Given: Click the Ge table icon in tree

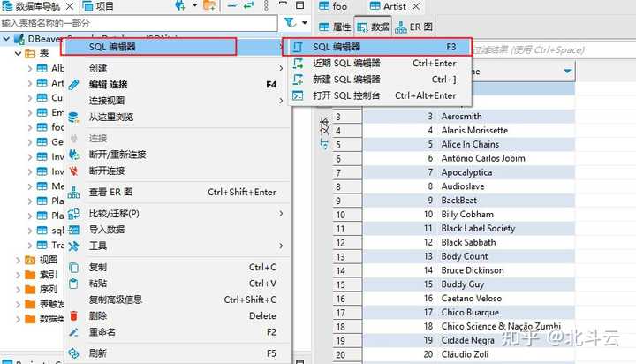Looking at the screenshot, I should point(42,142).
